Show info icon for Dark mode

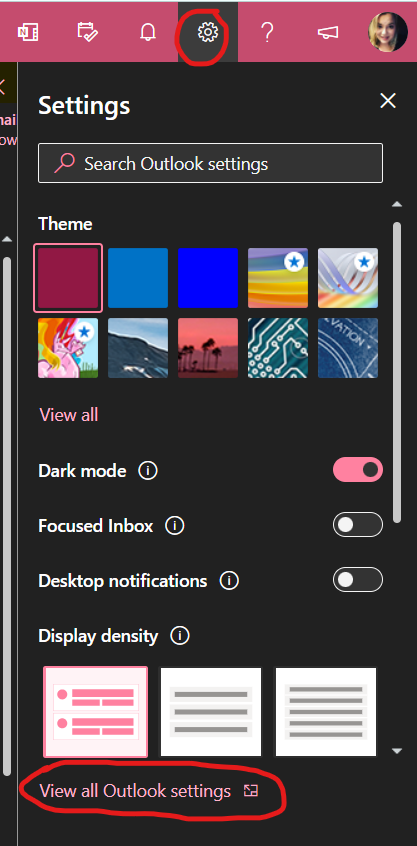pyautogui.click(x=148, y=471)
